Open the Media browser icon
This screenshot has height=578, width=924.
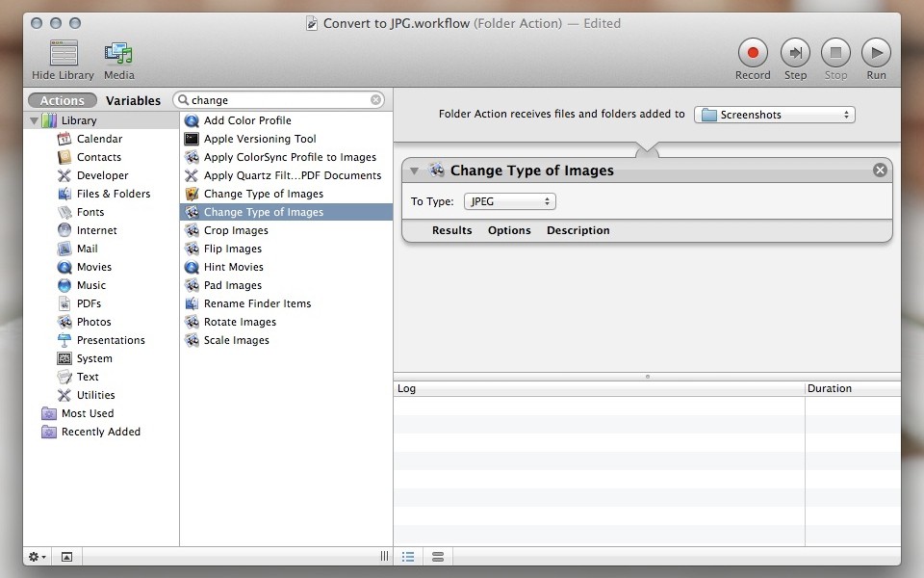[x=118, y=52]
